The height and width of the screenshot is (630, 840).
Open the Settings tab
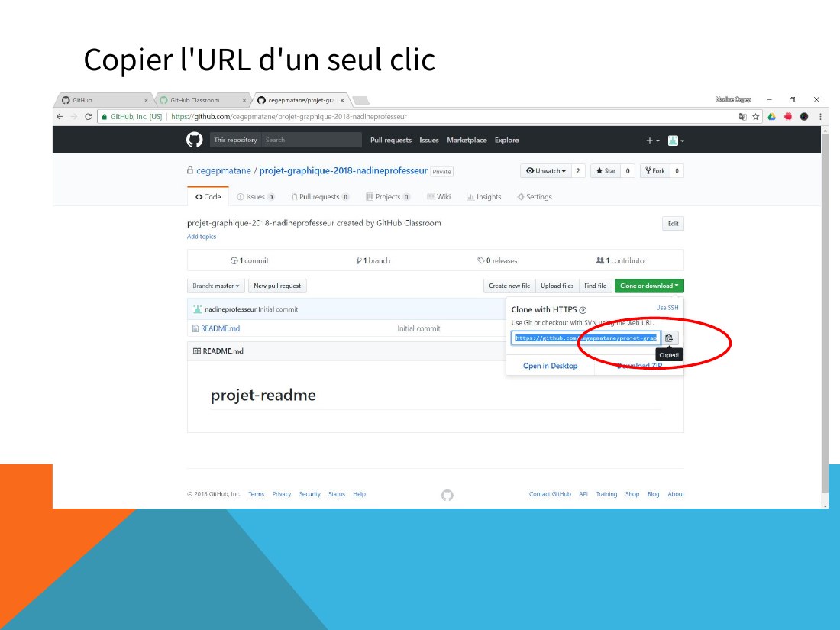534,196
